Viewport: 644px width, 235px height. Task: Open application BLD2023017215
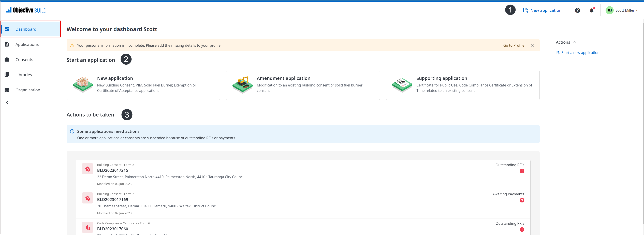click(303, 174)
